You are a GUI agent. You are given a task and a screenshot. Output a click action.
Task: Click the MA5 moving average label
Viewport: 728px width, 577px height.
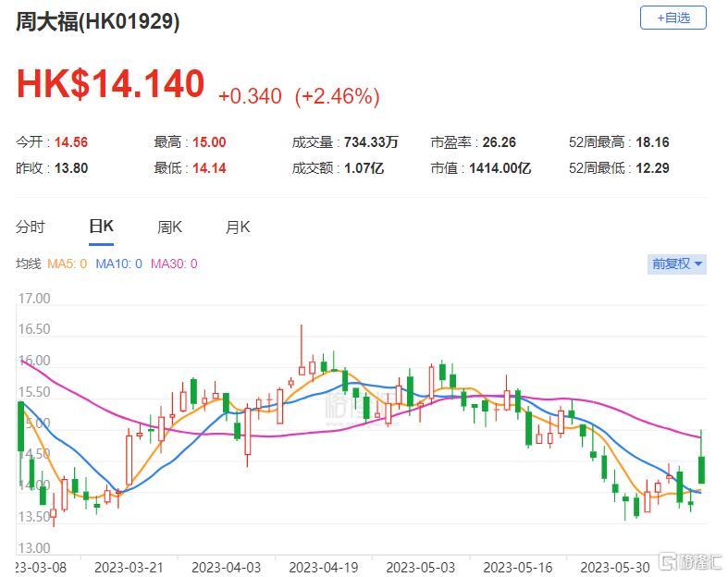click(68, 264)
